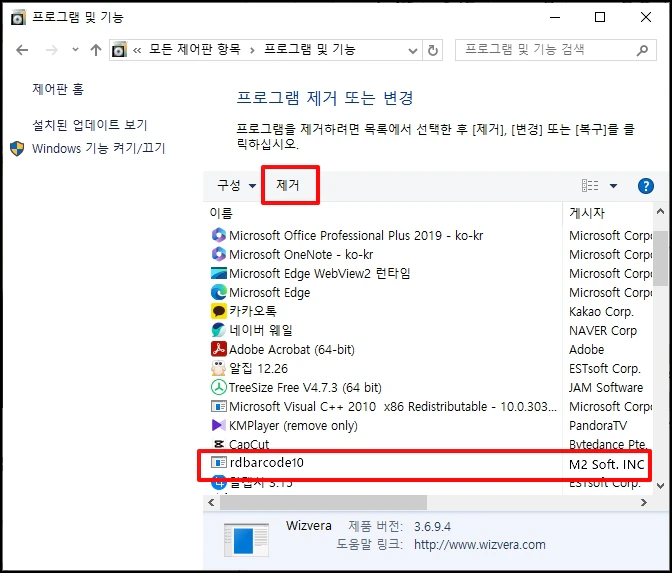Select the Microsoft Edge icon
Screen dimensions: 672x573
[x=219, y=292]
